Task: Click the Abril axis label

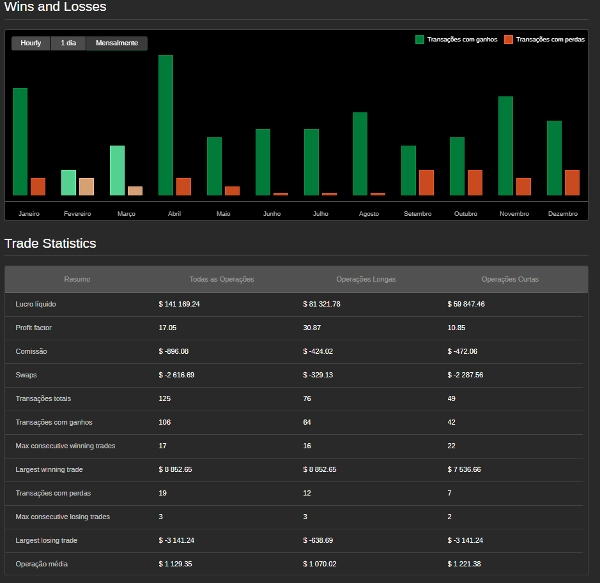Action: tap(174, 213)
